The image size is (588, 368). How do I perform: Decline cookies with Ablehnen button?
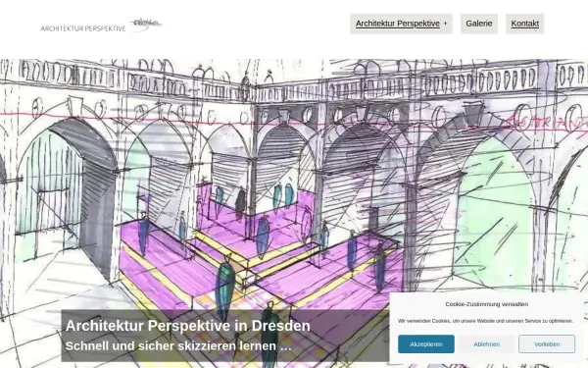click(486, 344)
